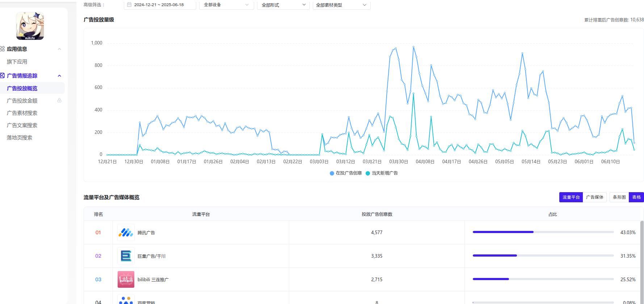The height and width of the screenshot is (304, 644).
Task: Click the bilibili 三连推广 logo
Action: point(126,279)
